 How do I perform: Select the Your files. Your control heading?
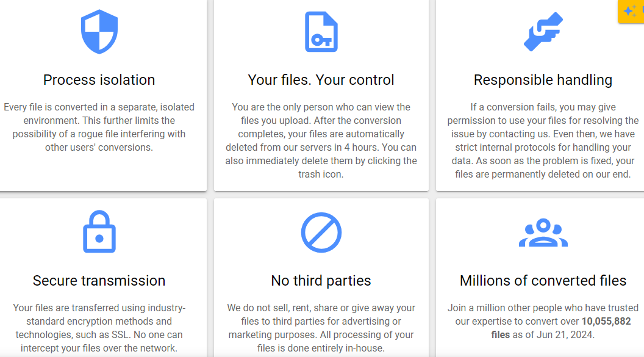click(321, 80)
